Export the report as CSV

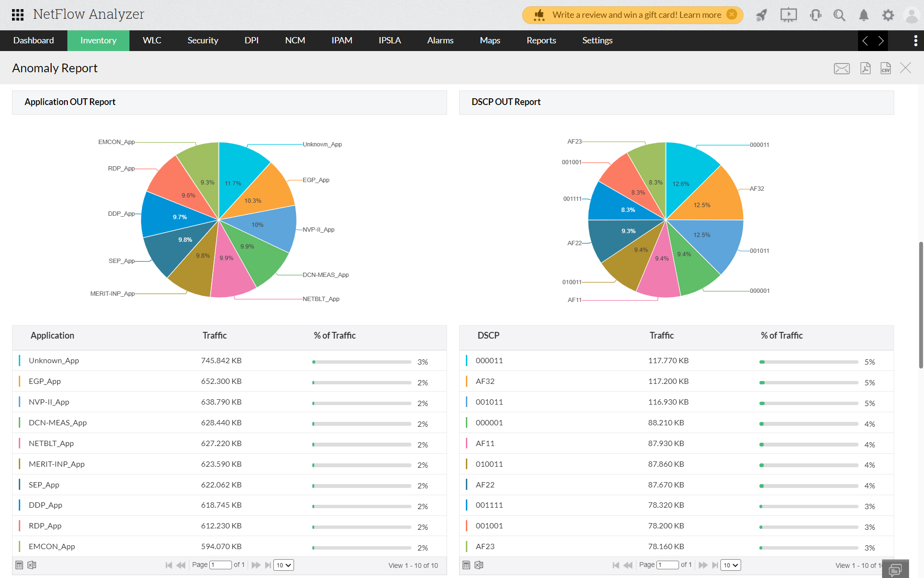pos(885,68)
